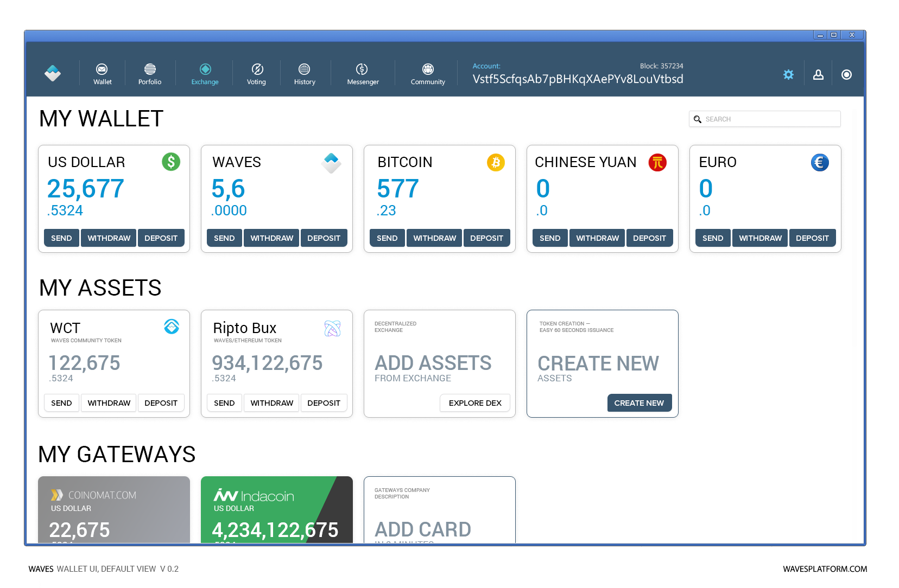Viewport: 899px width, 588px height.
Task: Deposit into Waves wallet
Action: (x=324, y=238)
